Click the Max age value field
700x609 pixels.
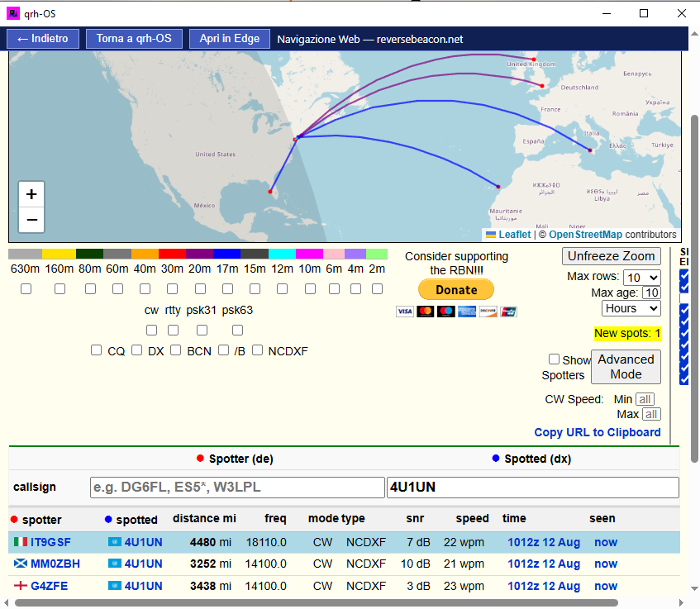(x=651, y=293)
